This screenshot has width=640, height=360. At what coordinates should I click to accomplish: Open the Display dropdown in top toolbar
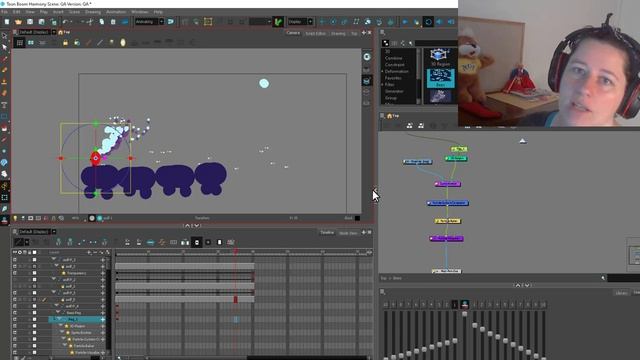310,22
